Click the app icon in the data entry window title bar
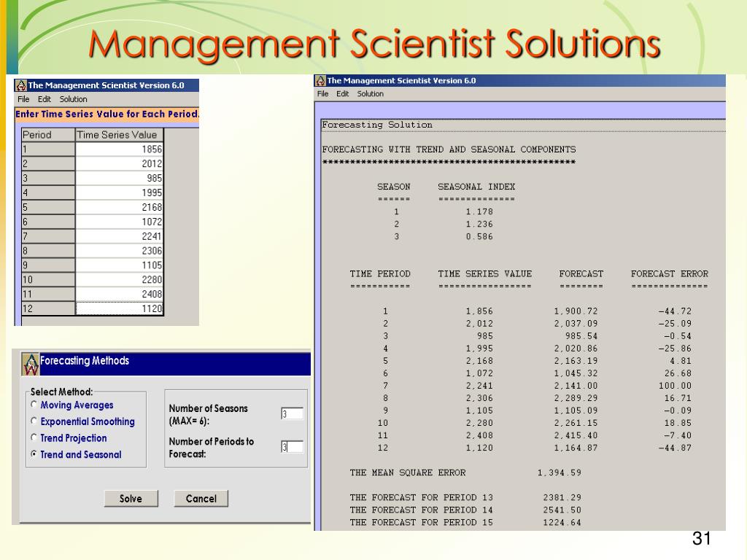The image size is (747, 560). pos(21,86)
